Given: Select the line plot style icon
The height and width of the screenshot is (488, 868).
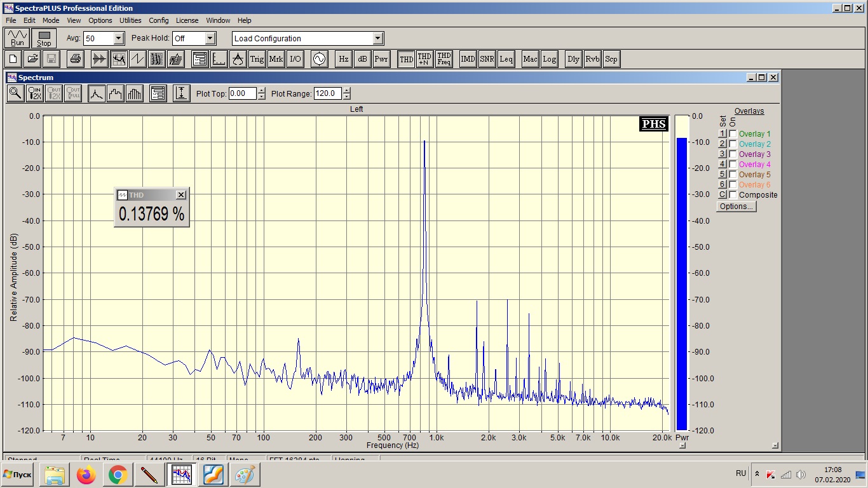Looking at the screenshot, I should click(x=97, y=93).
